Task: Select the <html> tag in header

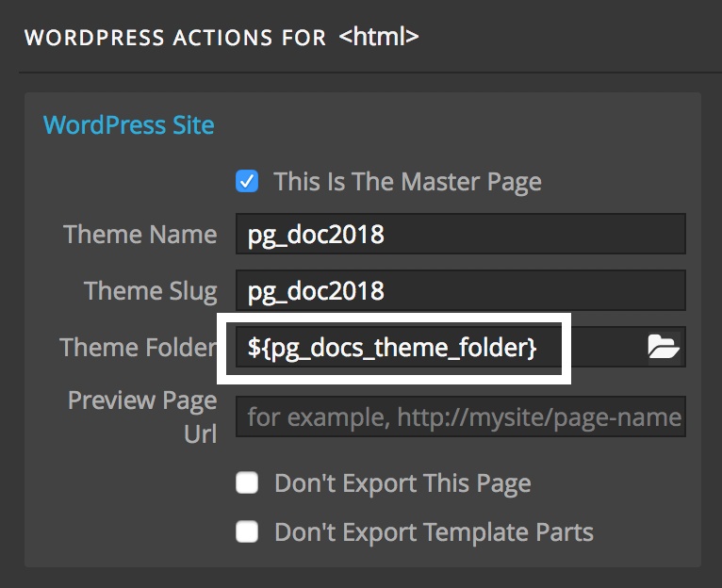Action: click(379, 37)
